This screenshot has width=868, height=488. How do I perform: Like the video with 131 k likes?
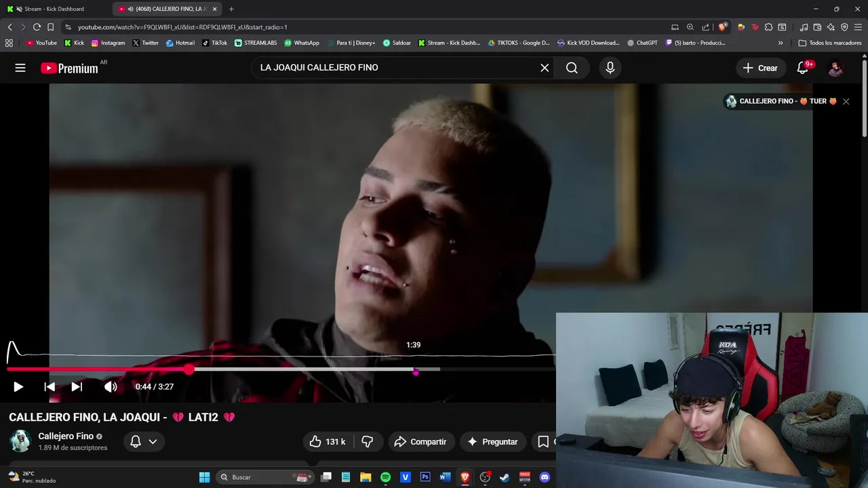(328, 442)
